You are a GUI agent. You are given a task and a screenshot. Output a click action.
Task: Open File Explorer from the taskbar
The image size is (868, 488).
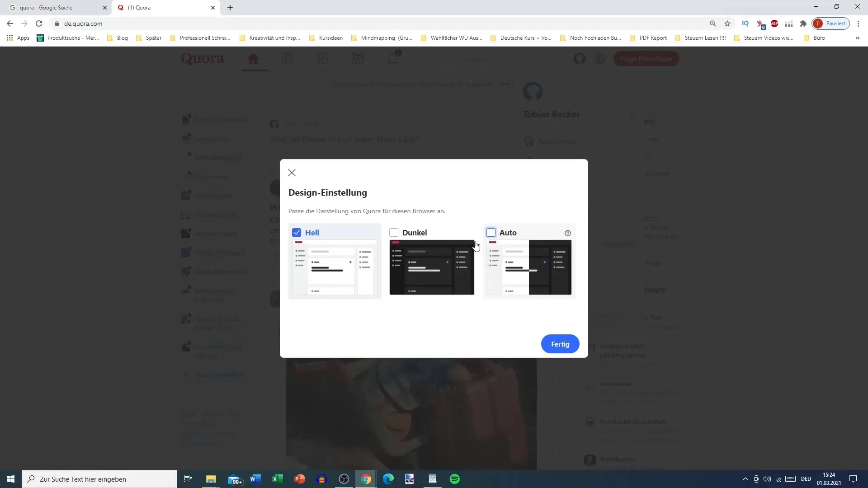click(x=211, y=479)
